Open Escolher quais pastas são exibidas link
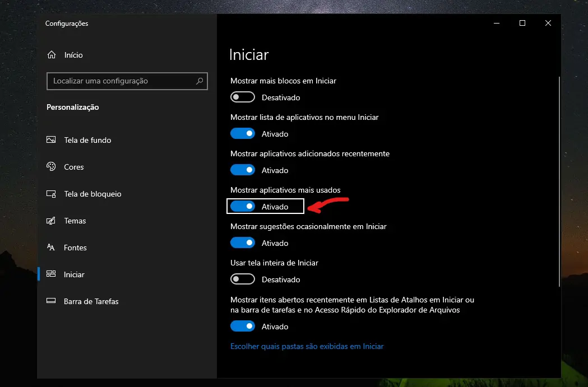This screenshot has height=387, width=588. [307, 346]
